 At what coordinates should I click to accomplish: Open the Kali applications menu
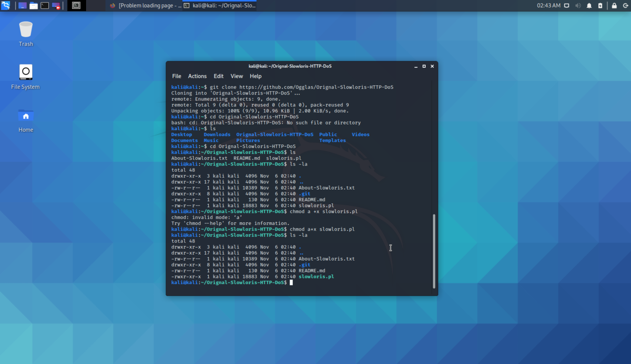(x=5, y=5)
